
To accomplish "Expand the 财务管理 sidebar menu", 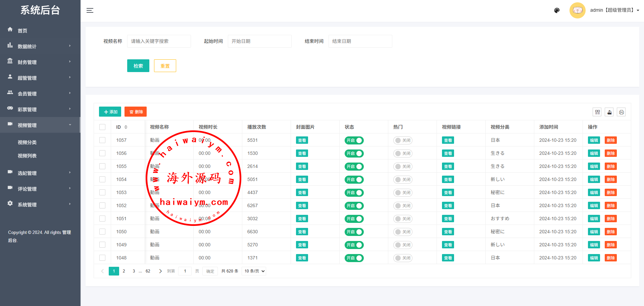I will click(x=40, y=62).
